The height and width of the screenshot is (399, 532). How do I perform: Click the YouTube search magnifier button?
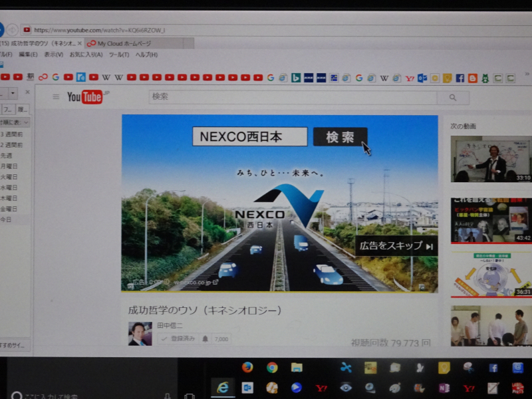pyautogui.click(x=453, y=98)
